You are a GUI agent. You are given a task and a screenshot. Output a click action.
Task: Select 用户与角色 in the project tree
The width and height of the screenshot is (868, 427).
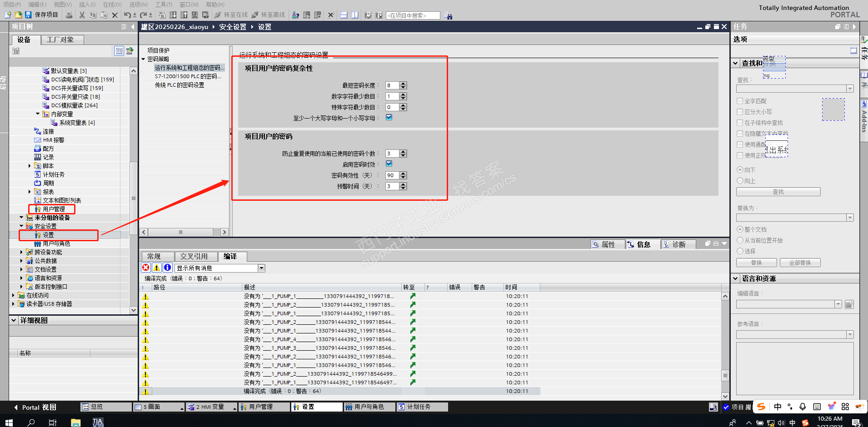[56, 243]
